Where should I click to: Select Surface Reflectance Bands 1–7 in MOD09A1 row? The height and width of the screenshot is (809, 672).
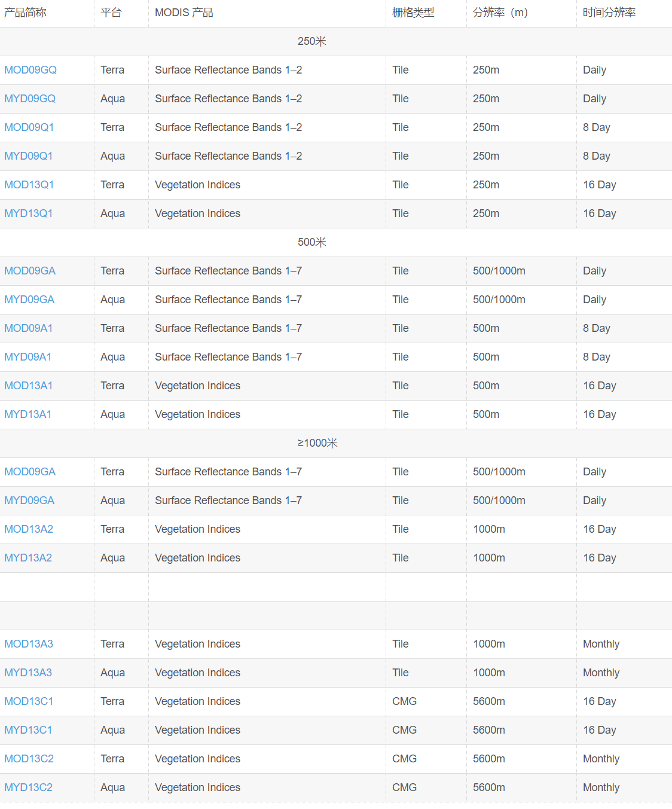click(x=228, y=328)
